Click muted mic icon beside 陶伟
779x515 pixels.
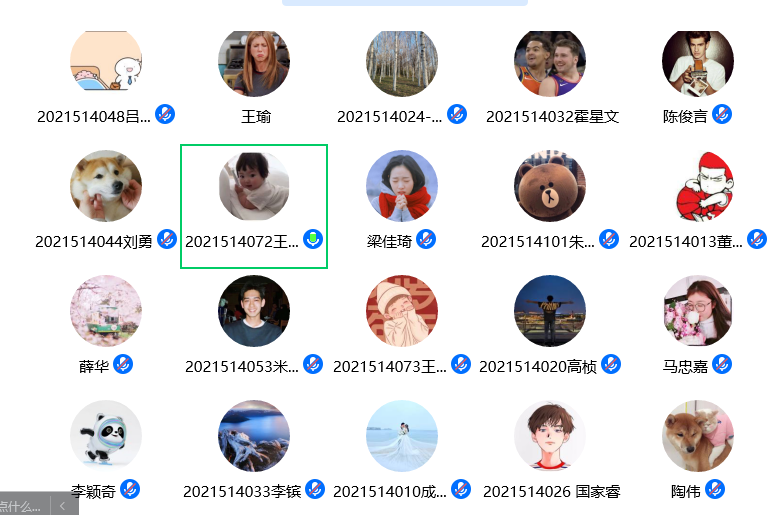715,489
